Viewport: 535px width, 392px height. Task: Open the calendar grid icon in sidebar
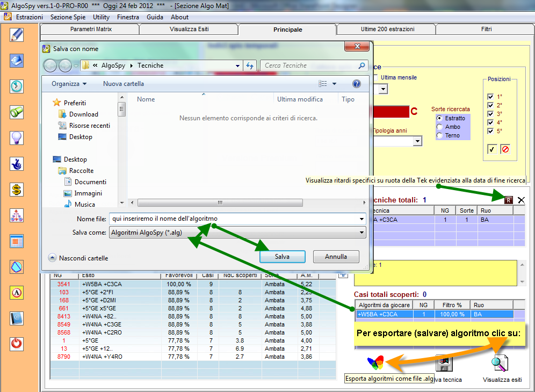pyautogui.click(x=16, y=241)
